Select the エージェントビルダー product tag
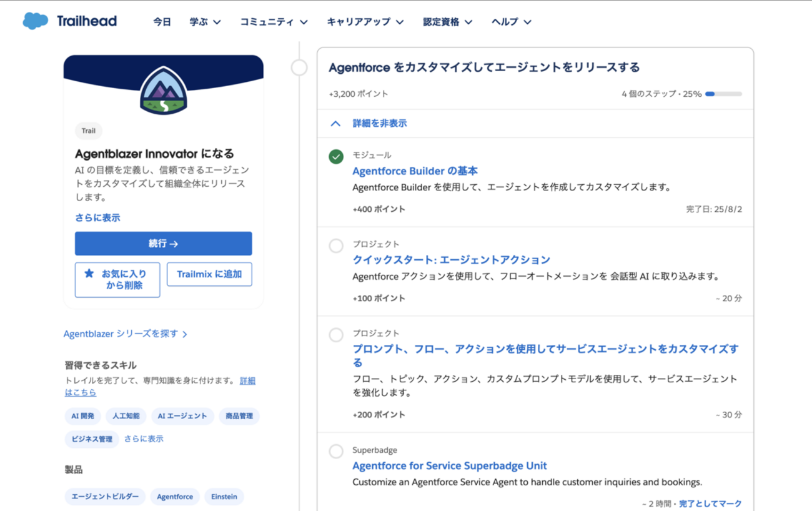The width and height of the screenshot is (812, 511). [105, 497]
